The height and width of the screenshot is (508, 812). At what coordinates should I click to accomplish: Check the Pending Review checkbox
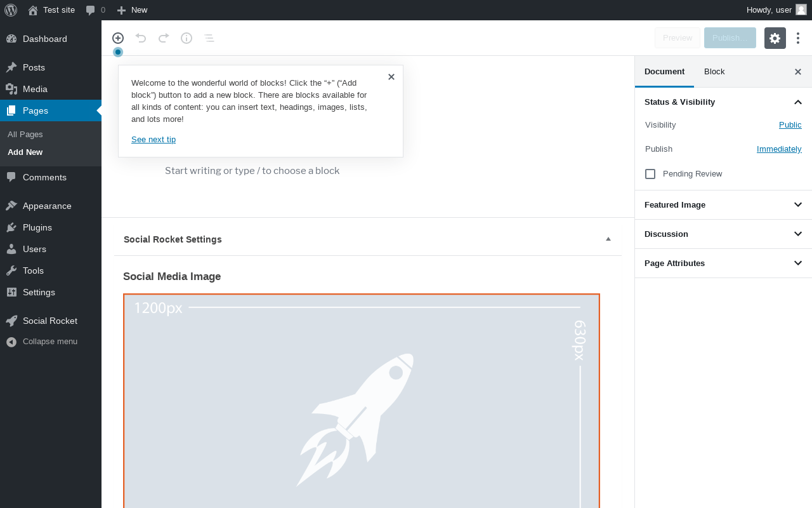(650, 174)
